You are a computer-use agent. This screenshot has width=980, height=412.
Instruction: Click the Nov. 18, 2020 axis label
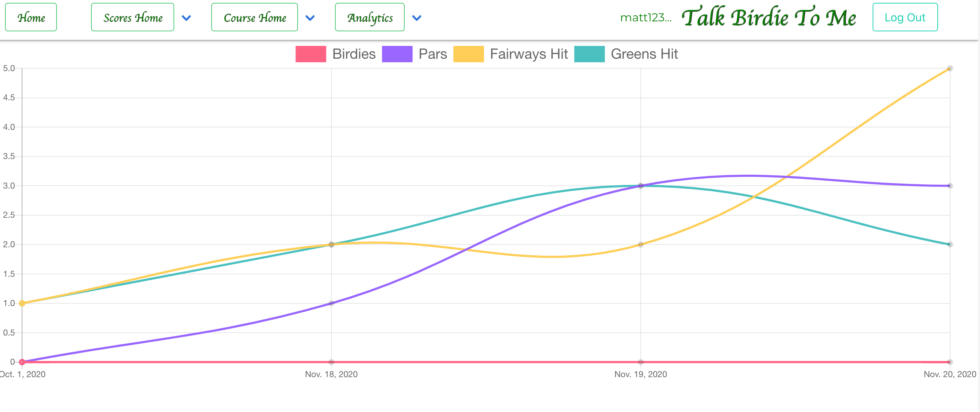331,374
